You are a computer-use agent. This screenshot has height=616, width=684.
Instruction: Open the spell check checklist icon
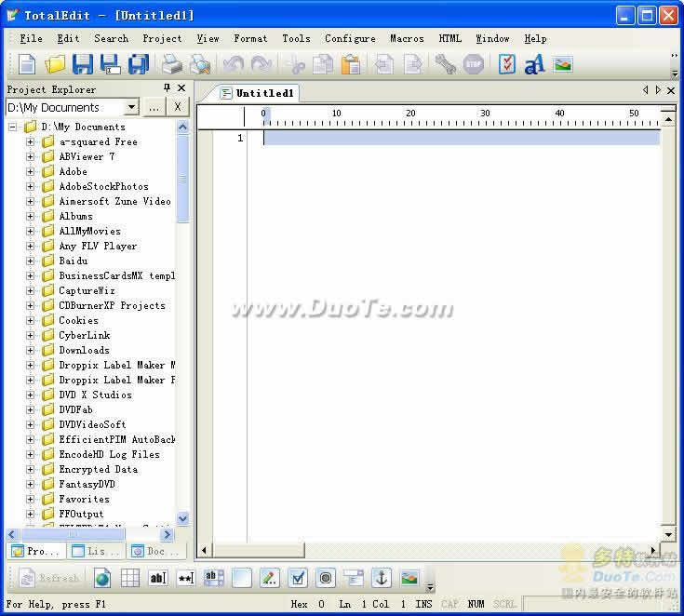pos(507,64)
